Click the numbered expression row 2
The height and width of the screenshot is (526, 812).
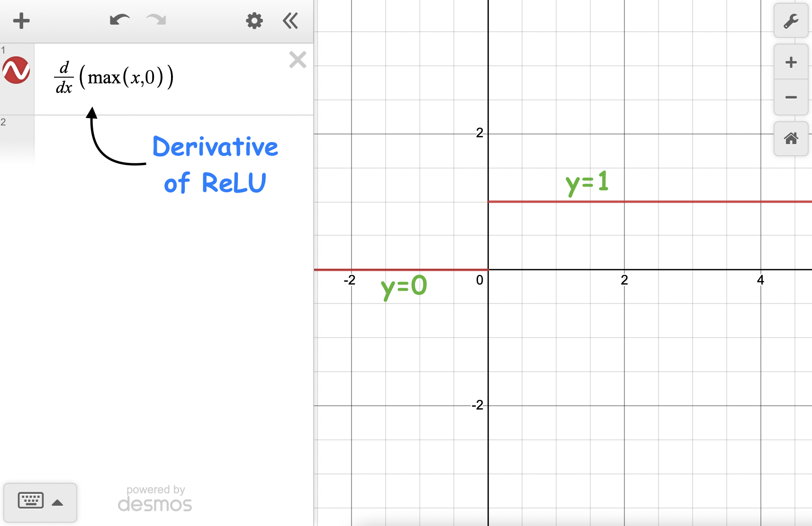(x=4, y=122)
